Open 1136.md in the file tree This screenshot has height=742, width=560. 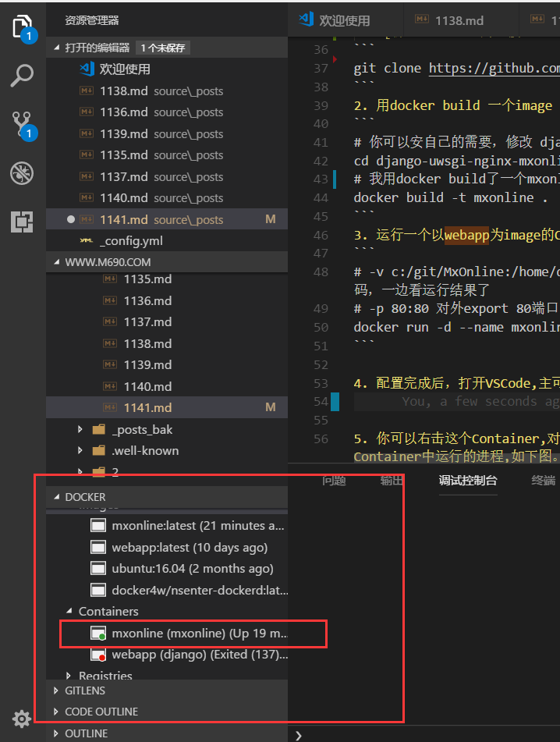click(x=167, y=300)
